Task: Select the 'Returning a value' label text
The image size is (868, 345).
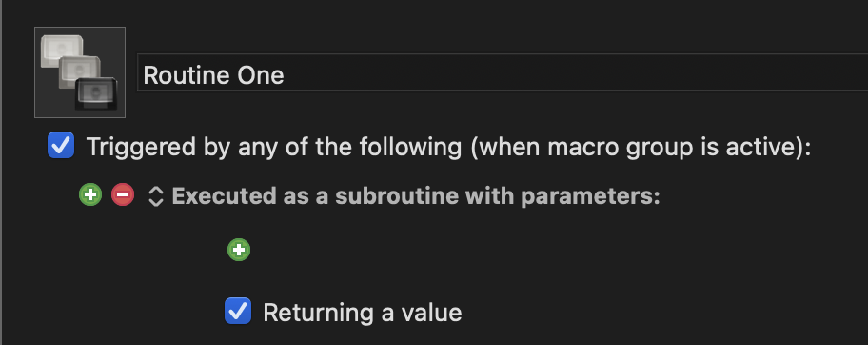Action: [x=362, y=313]
